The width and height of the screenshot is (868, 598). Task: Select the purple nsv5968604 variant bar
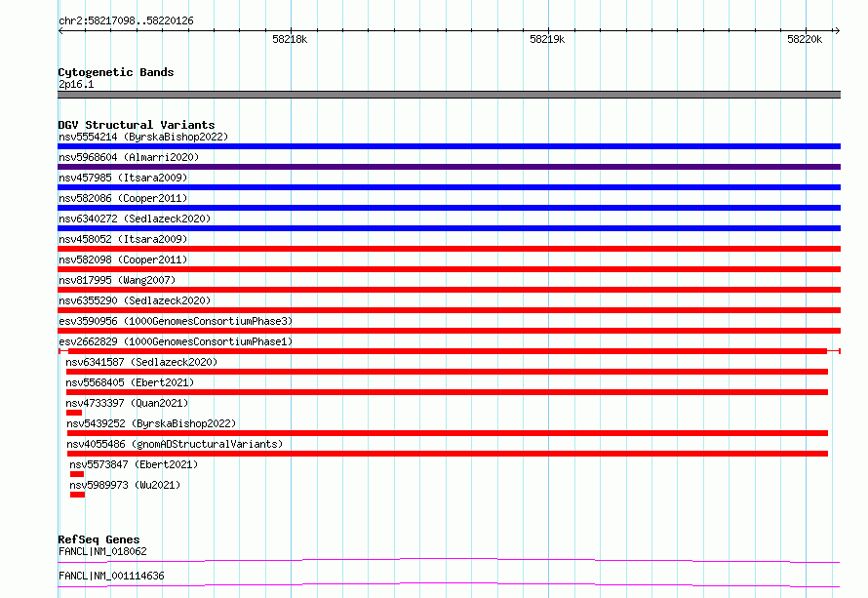coord(449,167)
